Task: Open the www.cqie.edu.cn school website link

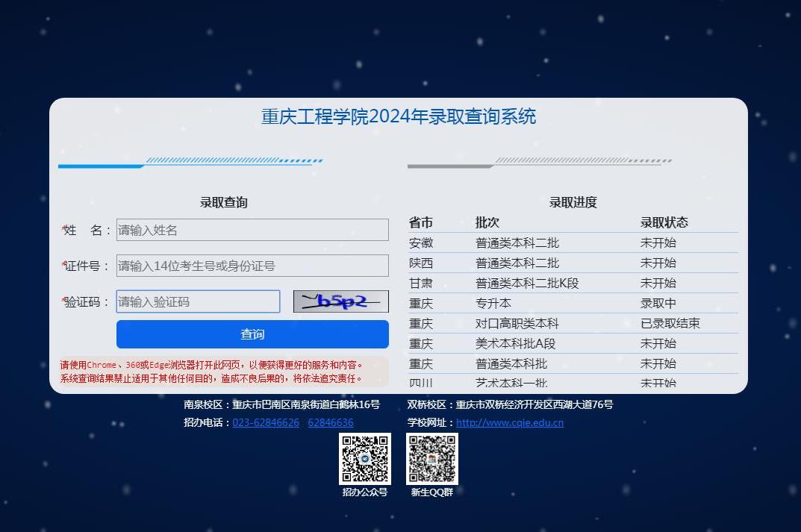Action: point(510,422)
